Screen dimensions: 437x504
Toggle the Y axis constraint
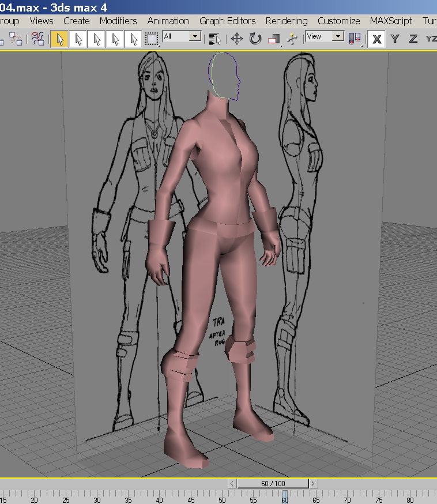pos(395,39)
